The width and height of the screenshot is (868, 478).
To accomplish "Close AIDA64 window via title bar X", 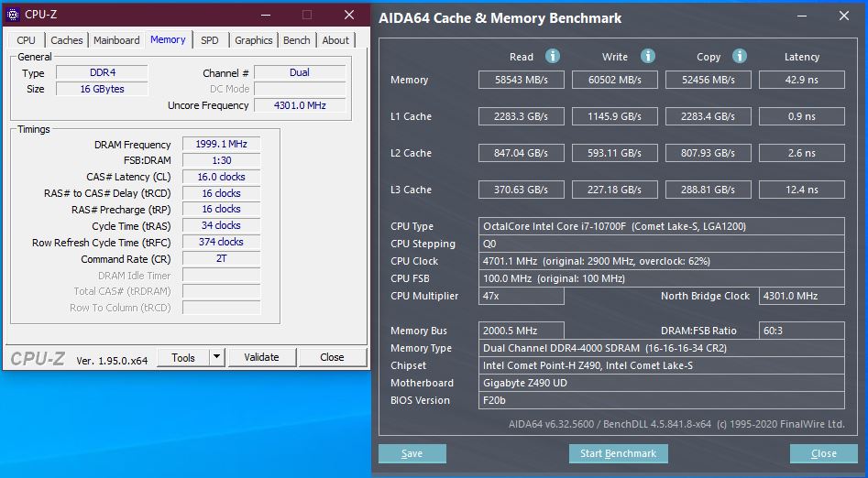I will click(x=843, y=16).
